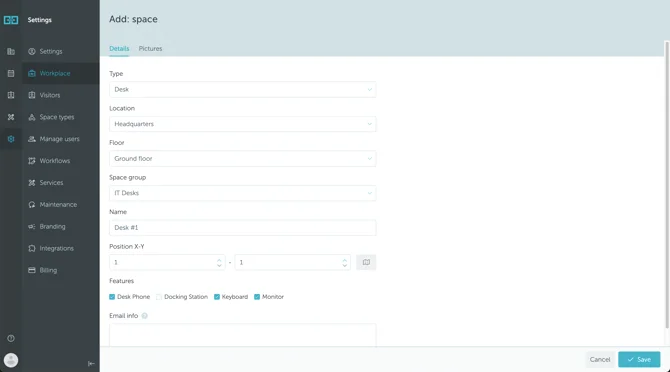The height and width of the screenshot is (372, 670).
Task: Click the Services icon in the menu
Action: tap(32, 183)
